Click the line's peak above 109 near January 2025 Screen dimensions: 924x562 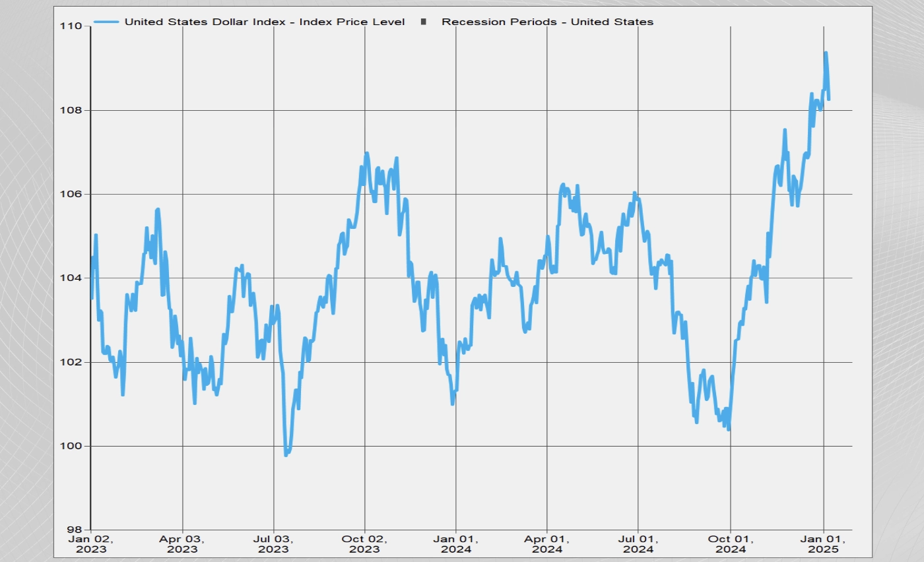click(826, 53)
